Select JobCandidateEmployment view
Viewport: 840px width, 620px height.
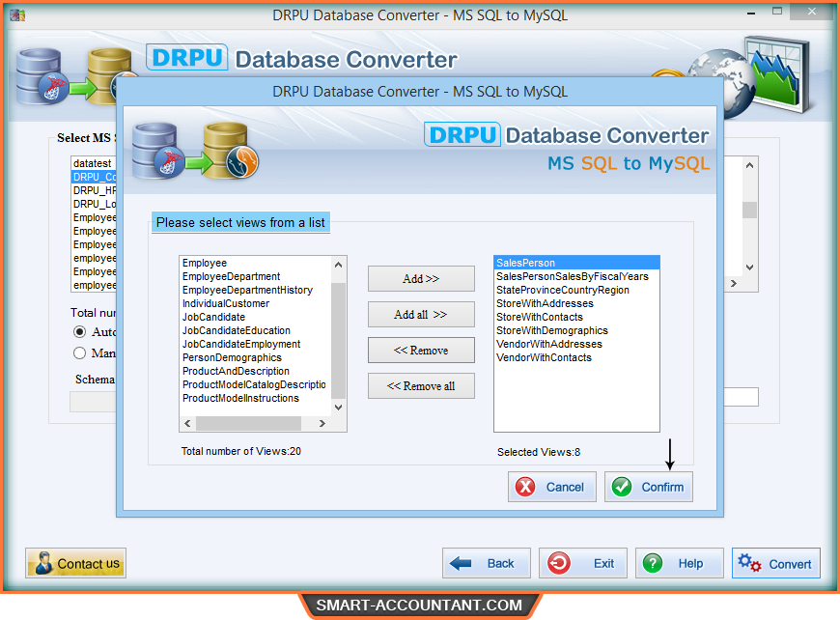coord(255,344)
